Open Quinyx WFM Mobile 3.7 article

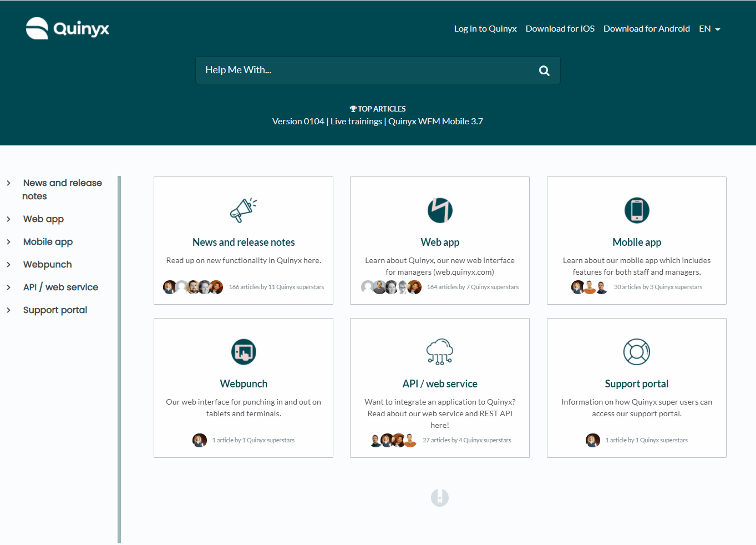point(435,121)
